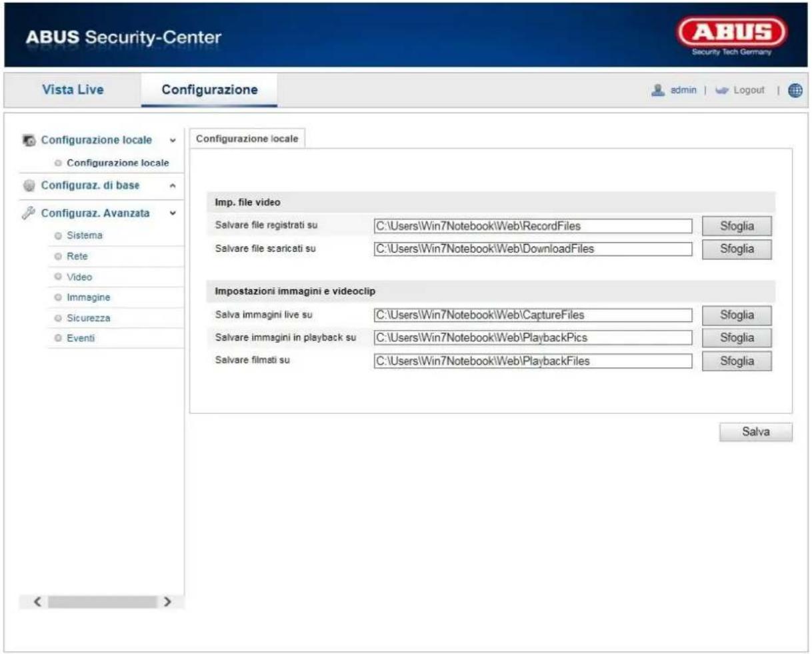
Task: Collapse the Configuraz. Avanzata section chevron
Action: pos(173,214)
